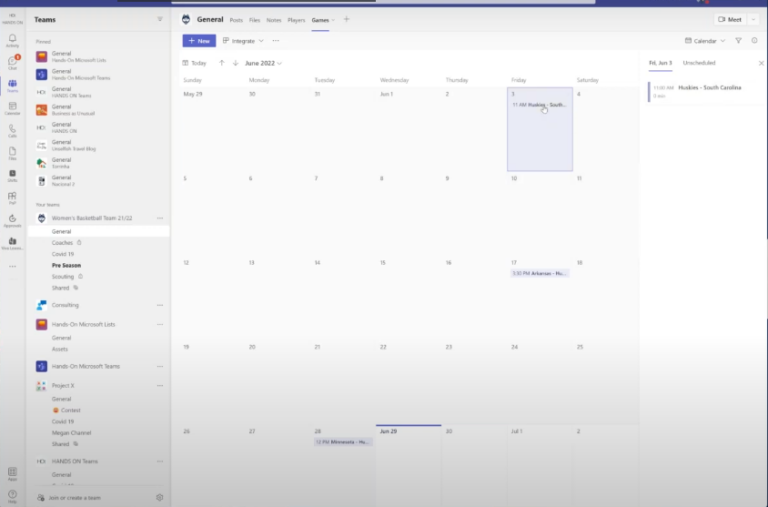The width and height of the screenshot is (768, 507).
Task: Expand the Meet options arrow
Action: click(x=753, y=20)
